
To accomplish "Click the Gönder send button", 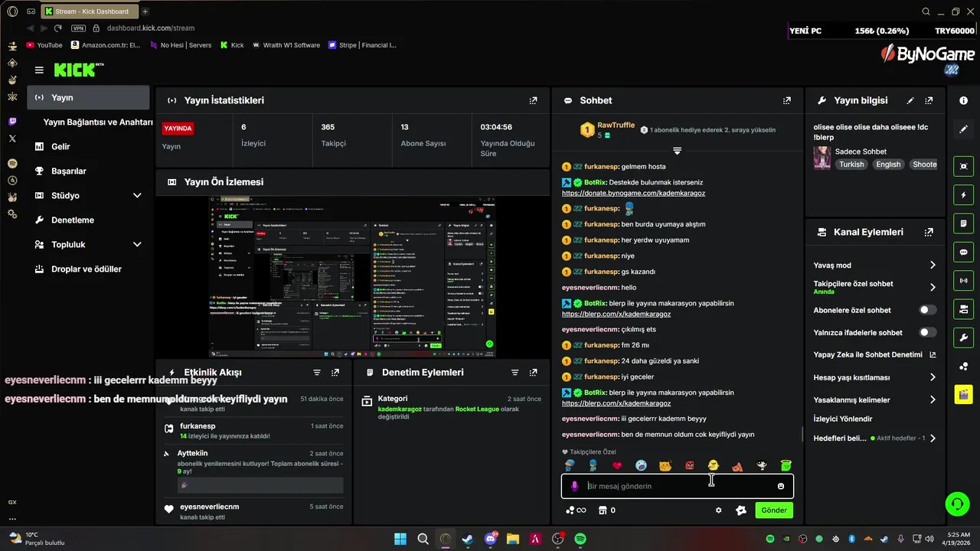I will click(773, 510).
